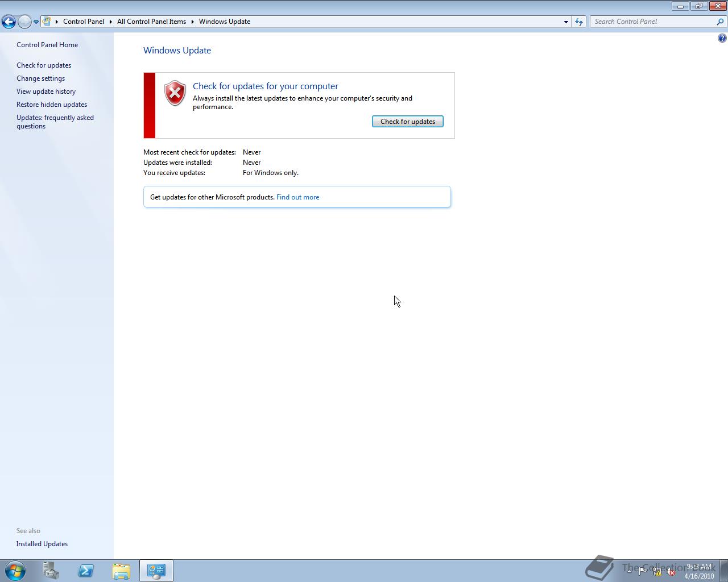Select All Control Panel Items breadcrumb
This screenshot has height=582, width=728.
[151, 22]
